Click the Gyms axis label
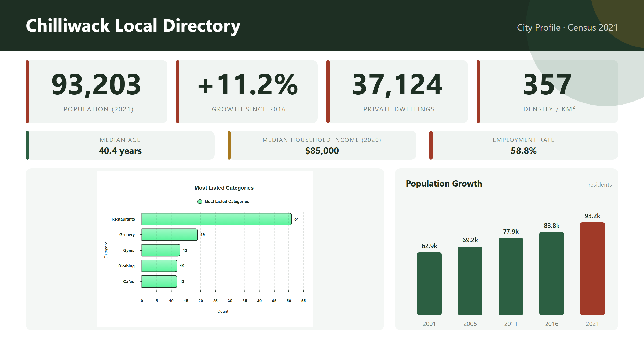Viewport: 644px width, 343px height. click(x=129, y=251)
